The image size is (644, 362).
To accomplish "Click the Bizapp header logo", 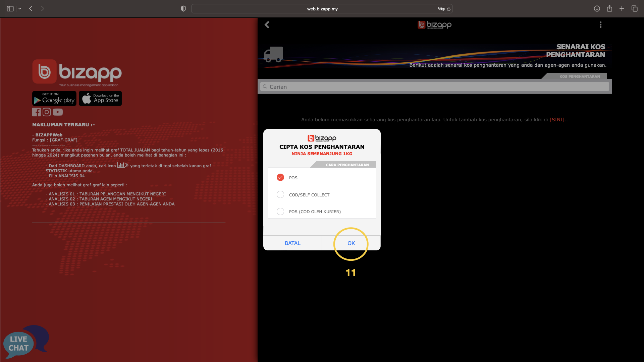I will point(434,25).
